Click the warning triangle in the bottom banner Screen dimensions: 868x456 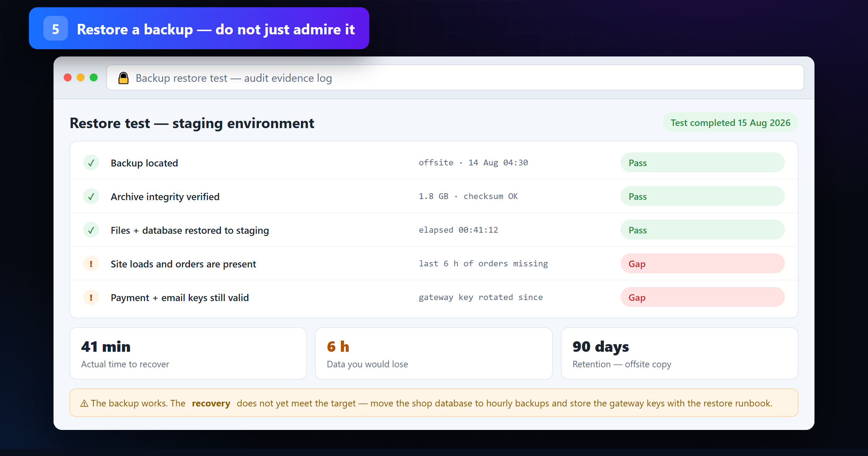(84, 403)
